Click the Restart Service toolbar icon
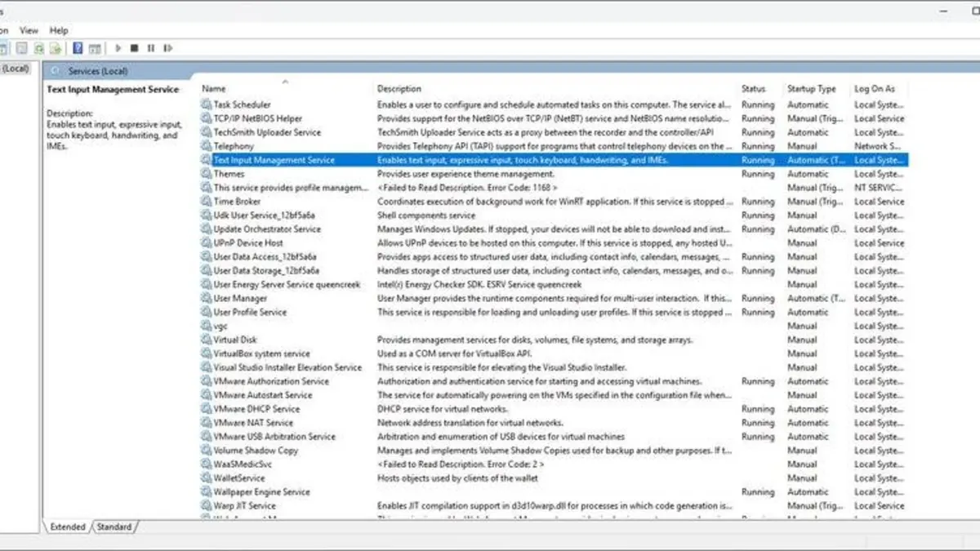This screenshot has width=980, height=551. click(168, 49)
